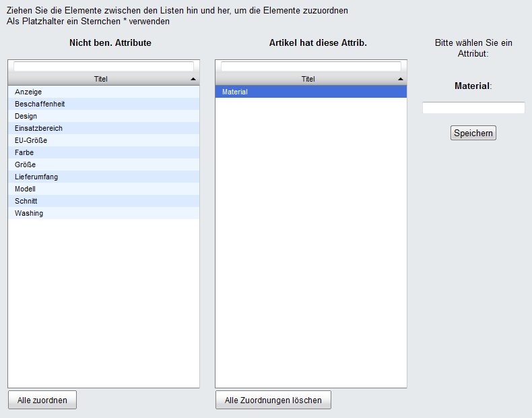Click Alle Zuordnungen löschen button
The width and height of the screenshot is (532, 418).
pyautogui.click(x=273, y=400)
